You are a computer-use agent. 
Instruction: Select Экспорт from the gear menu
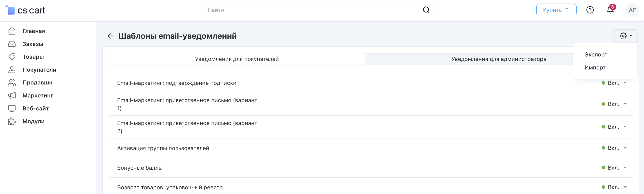[595, 55]
